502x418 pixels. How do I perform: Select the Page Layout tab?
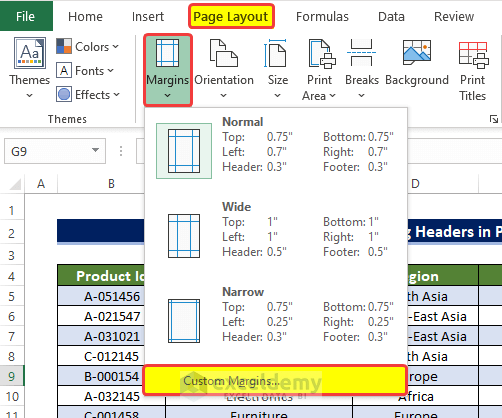pyautogui.click(x=231, y=16)
